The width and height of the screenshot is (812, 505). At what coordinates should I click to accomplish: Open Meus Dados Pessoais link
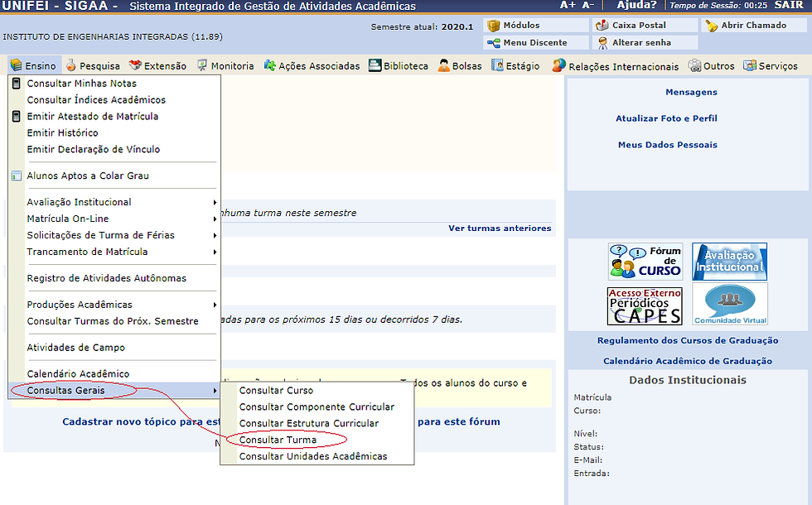[x=668, y=145]
